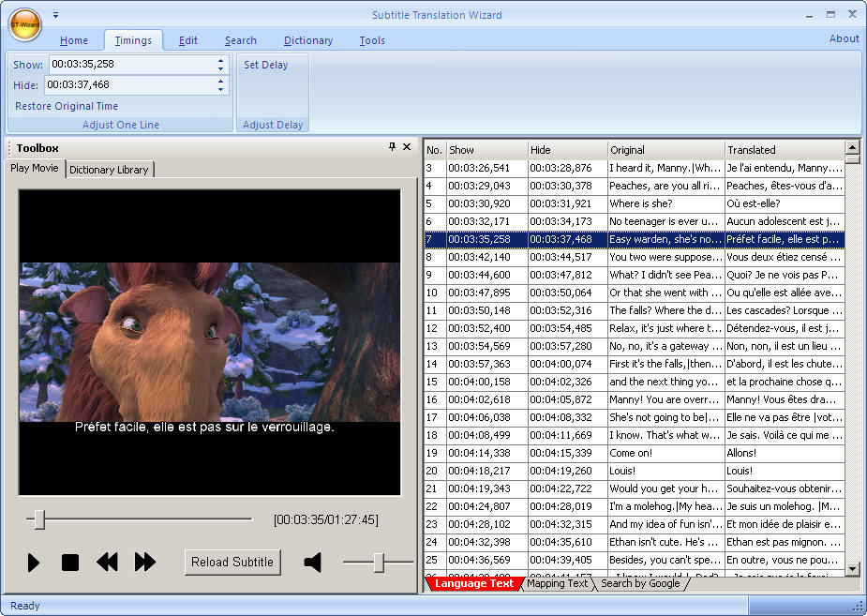Stop movie playback with the stop button

[70, 563]
